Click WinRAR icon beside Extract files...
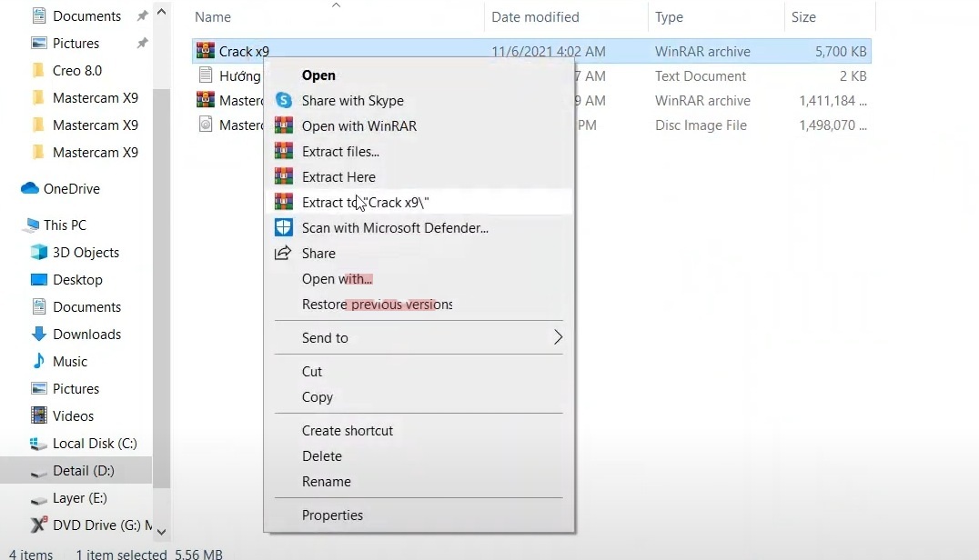 284,151
